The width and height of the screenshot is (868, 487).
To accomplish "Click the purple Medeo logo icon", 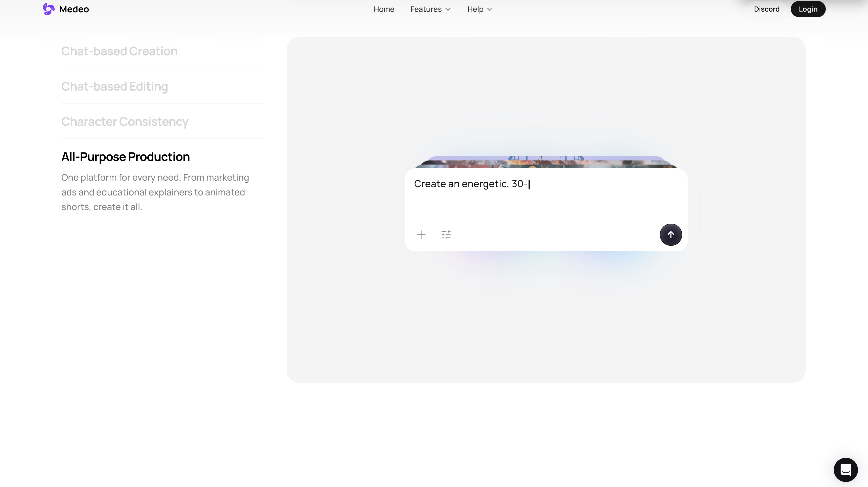I will [49, 9].
